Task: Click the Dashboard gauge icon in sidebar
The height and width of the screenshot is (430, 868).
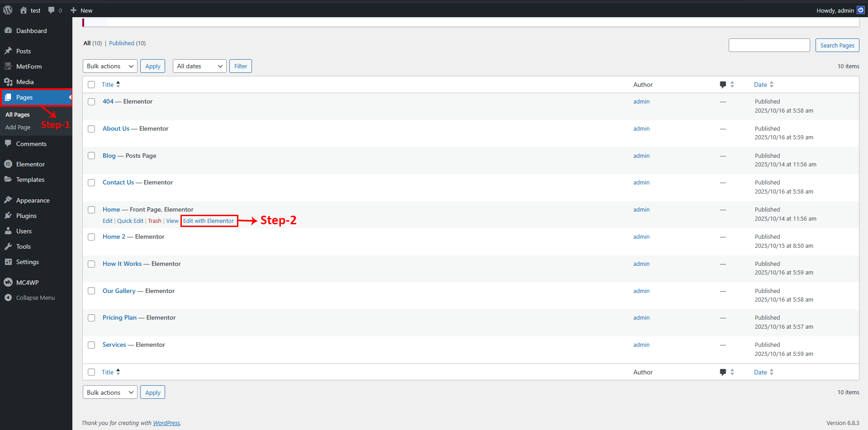Action: point(8,30)
